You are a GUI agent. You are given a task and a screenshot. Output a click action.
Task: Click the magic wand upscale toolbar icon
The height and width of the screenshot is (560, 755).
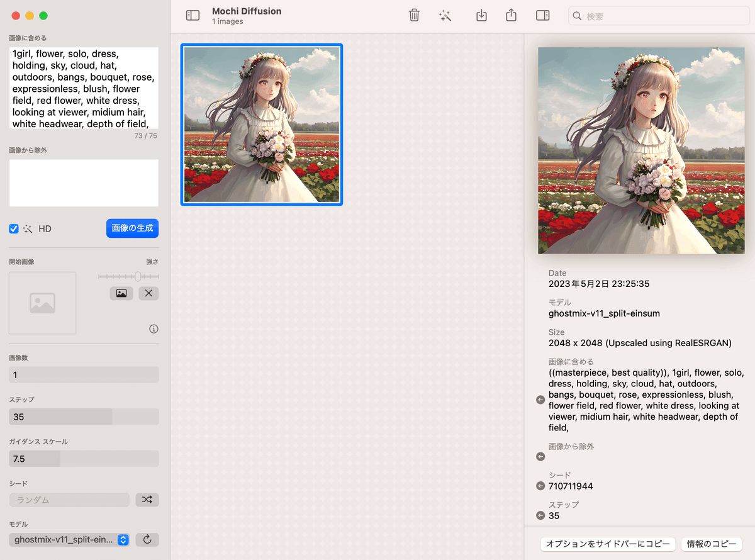(445, 16)
